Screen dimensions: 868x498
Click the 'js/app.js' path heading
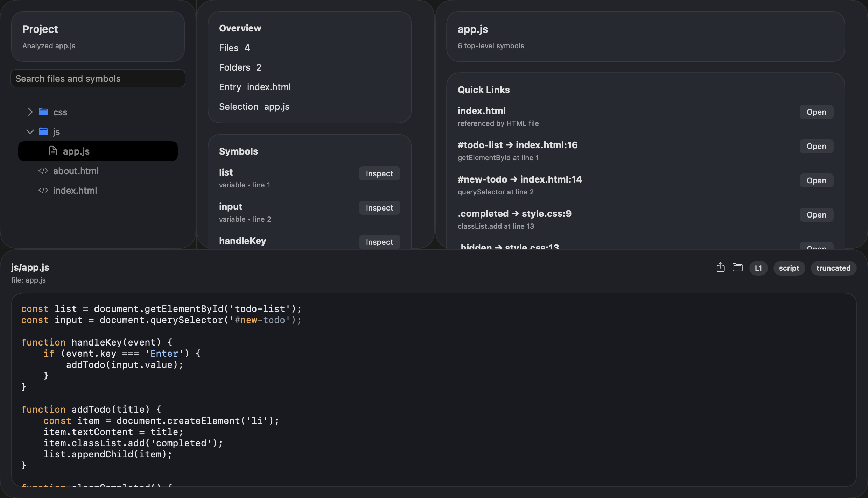[30, 267]
